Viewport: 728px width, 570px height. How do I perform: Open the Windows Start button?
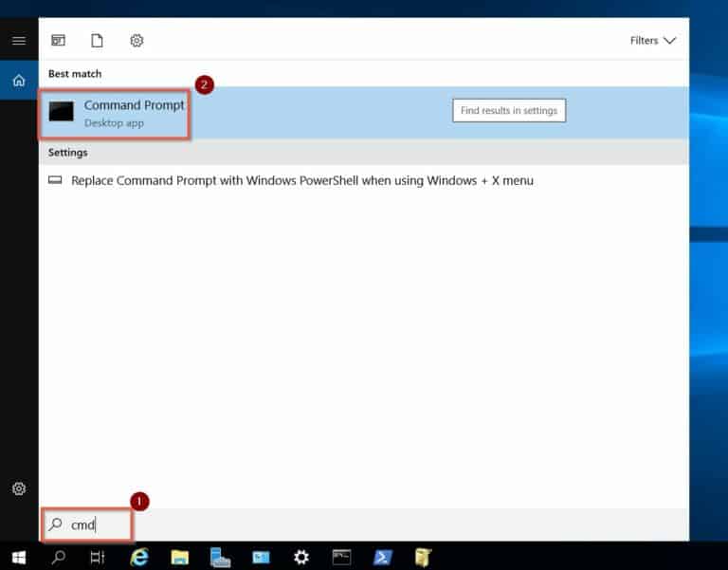pos(19,557)
